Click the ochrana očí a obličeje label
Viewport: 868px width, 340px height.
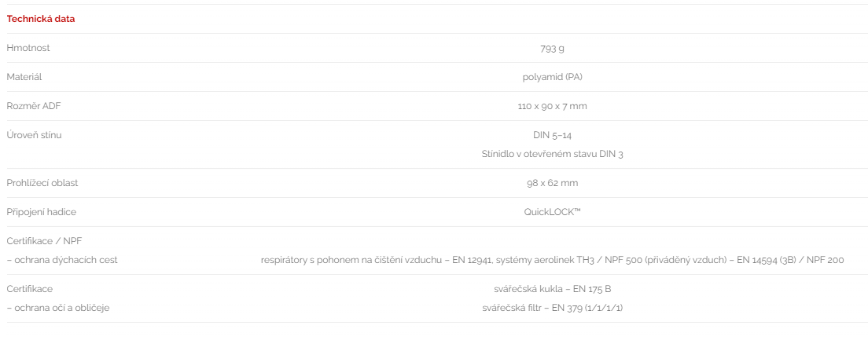[x=58, y=308]
